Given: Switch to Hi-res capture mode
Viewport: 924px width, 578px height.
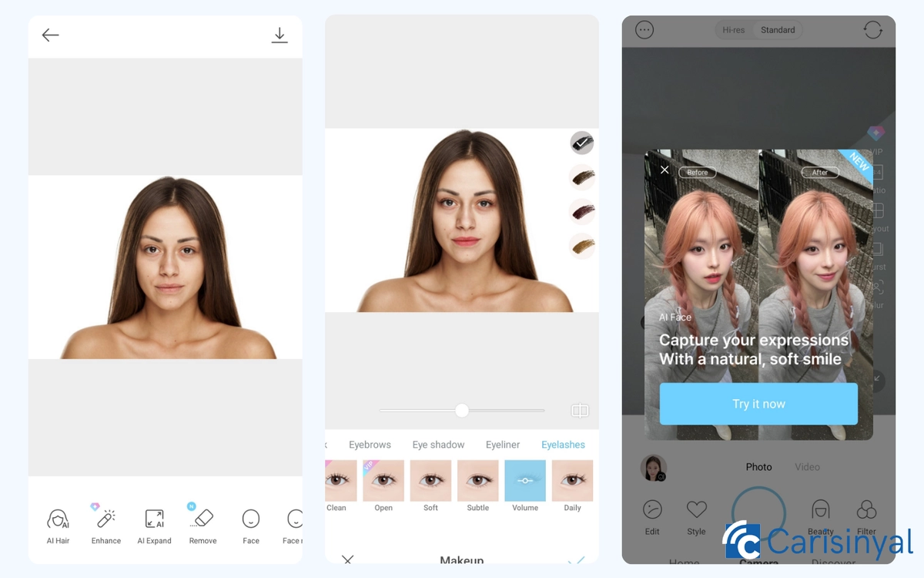Looking at the screenshot, I should [x=733, y=30].
